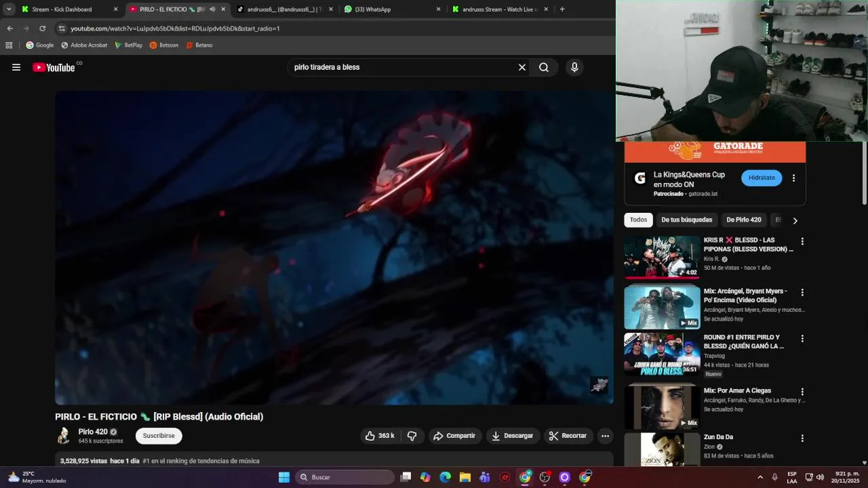Mute audio on the PIRLO tab speaker

(212, 9)
